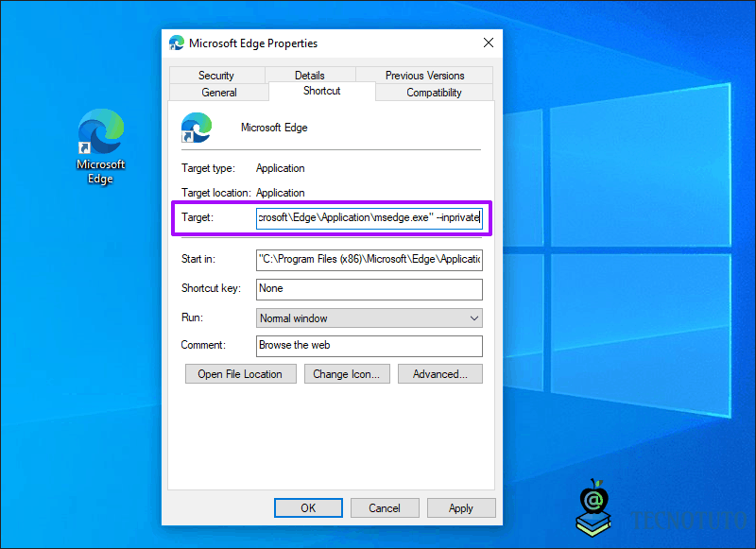Screen dimensions: 756x549
Task: Click the Start in path field
Action: [369, 259]
